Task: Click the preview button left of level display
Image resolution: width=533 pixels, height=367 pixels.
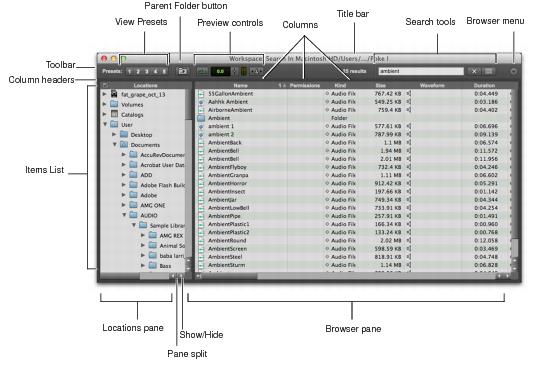Action: (x=203, y=71)
